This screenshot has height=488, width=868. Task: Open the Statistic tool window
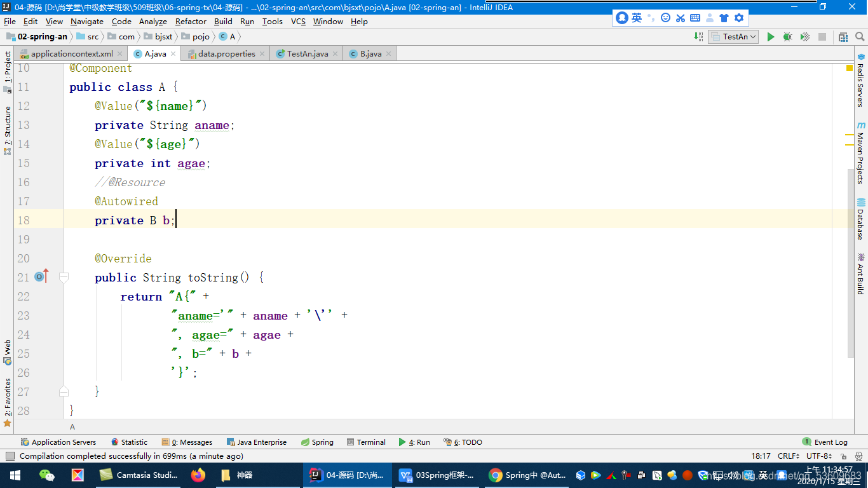coord(129,442)
